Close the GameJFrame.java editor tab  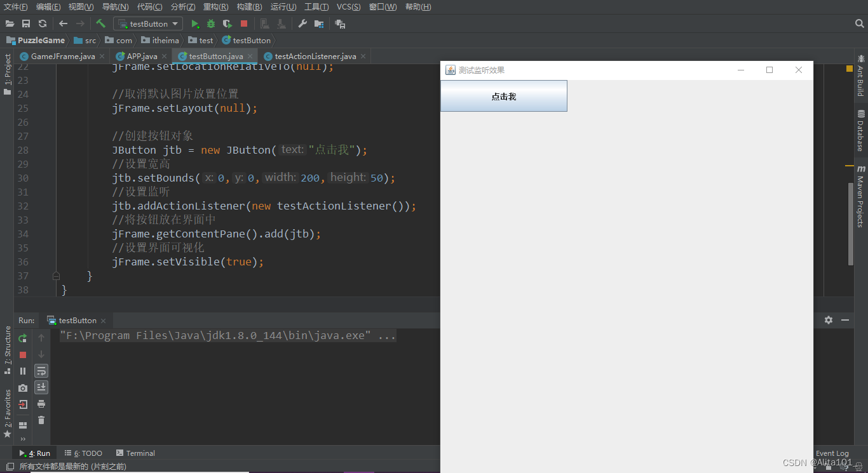[102, 57]
